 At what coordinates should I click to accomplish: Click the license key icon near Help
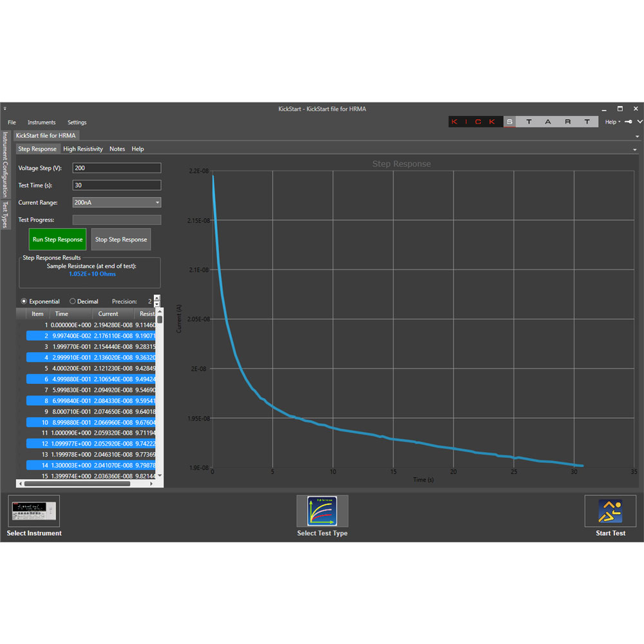tap(627, 122)
